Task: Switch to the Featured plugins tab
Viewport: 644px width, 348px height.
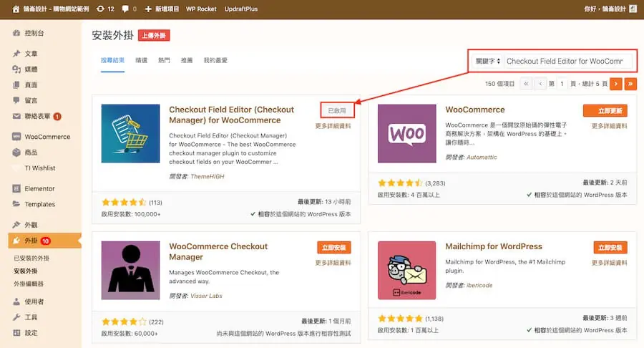Action: pyautogui.click(x=141, y=60)
